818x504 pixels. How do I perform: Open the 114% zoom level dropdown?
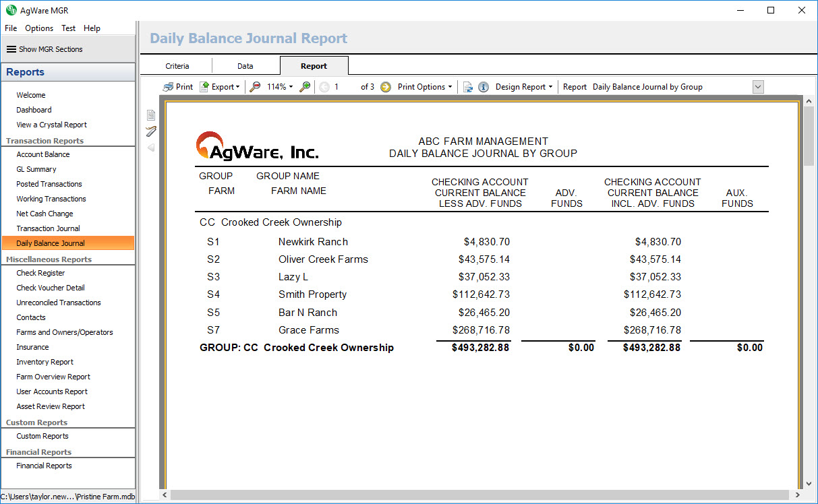pyautogui.click(x=280, y=87)
